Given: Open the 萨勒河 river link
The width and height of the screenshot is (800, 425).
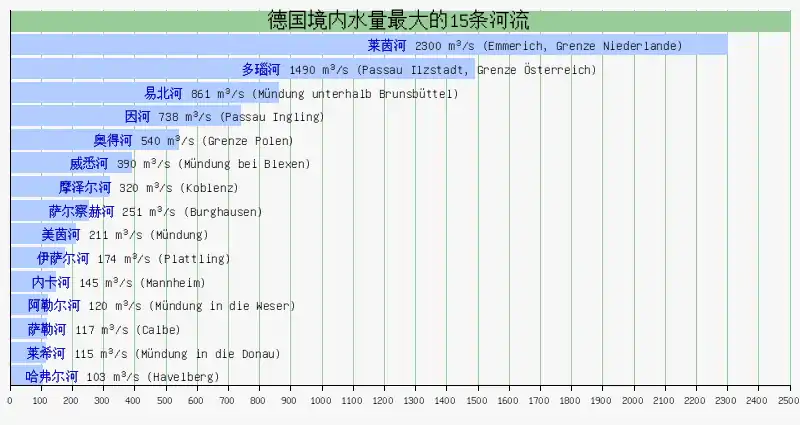Looking at the screenshot, I should click(x=47, y=329).
